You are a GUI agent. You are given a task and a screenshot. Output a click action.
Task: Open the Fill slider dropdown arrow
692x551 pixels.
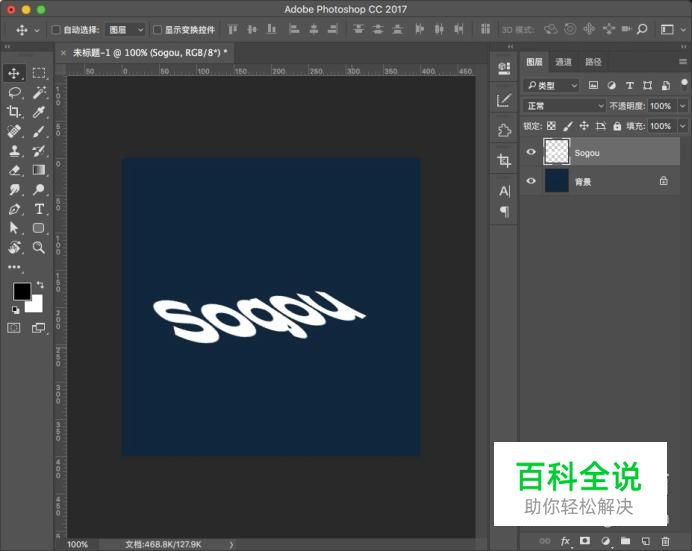click(683, 126)
